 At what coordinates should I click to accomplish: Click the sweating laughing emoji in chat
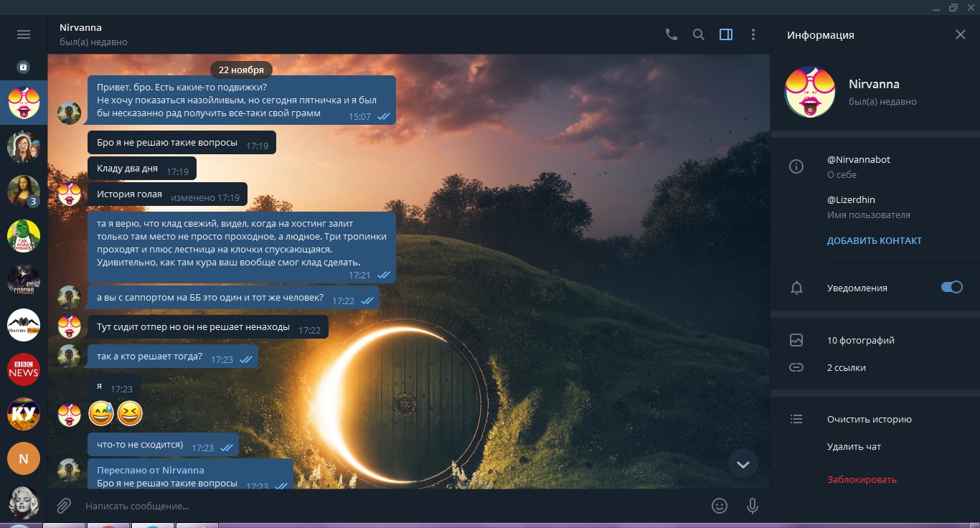(100, 412)
